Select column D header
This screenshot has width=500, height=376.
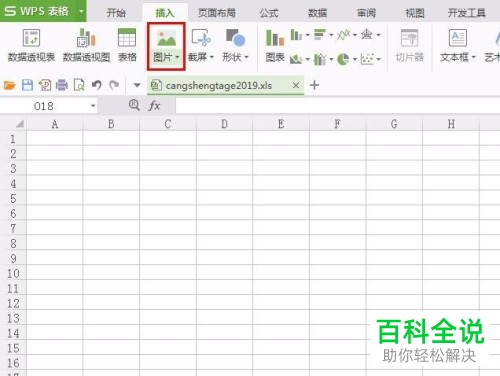(x=224, y=124)
